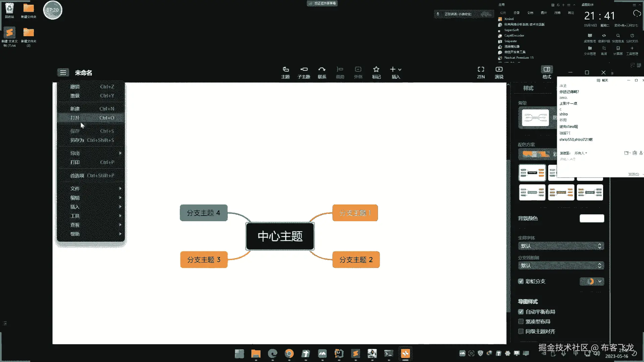Open Sublime Text from the taskbar
Screen dimensions: 644x362
(356, 354)
